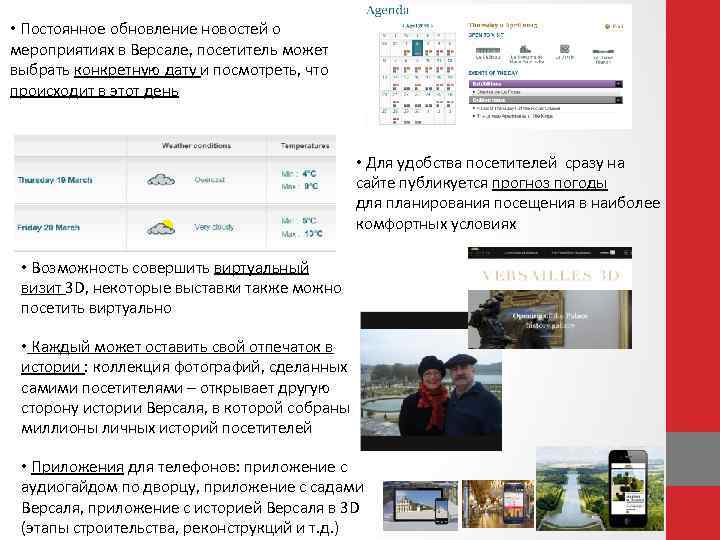Select the 'Friday 20 March' weather row
The image size is (720, 540).
tap(175, 227)
